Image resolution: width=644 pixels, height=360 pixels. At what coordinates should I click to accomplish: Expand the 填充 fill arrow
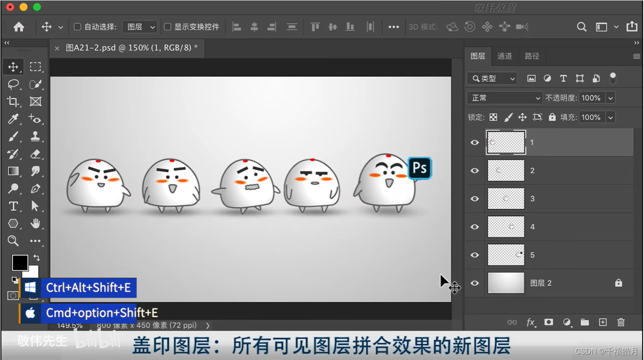pos(610,117)
